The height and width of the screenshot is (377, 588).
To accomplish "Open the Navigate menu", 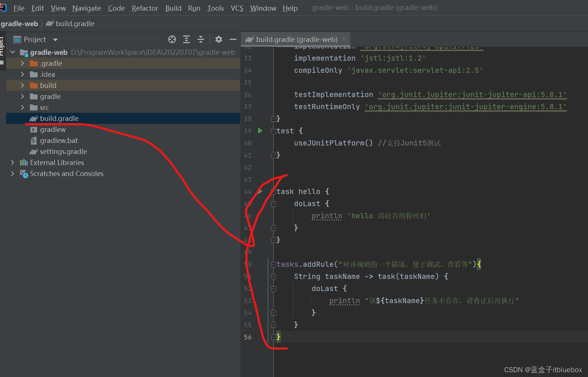I will 87,8.
